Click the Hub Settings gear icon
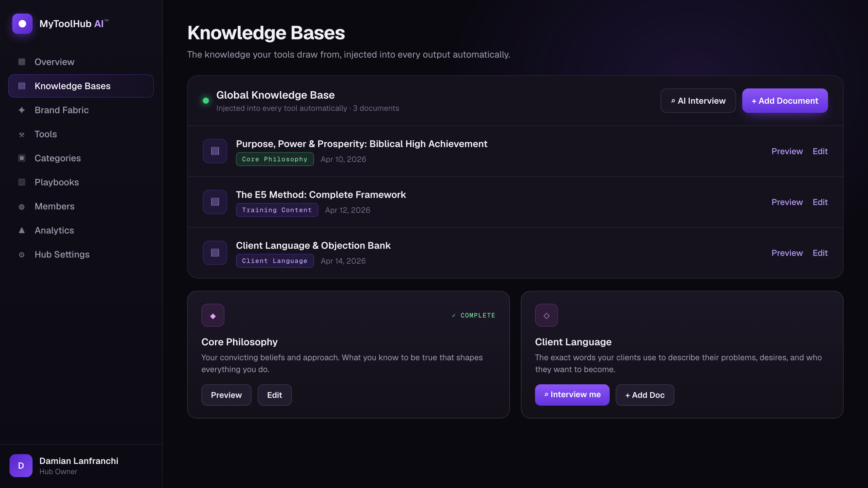868x488 pixels. coord(22,255)
